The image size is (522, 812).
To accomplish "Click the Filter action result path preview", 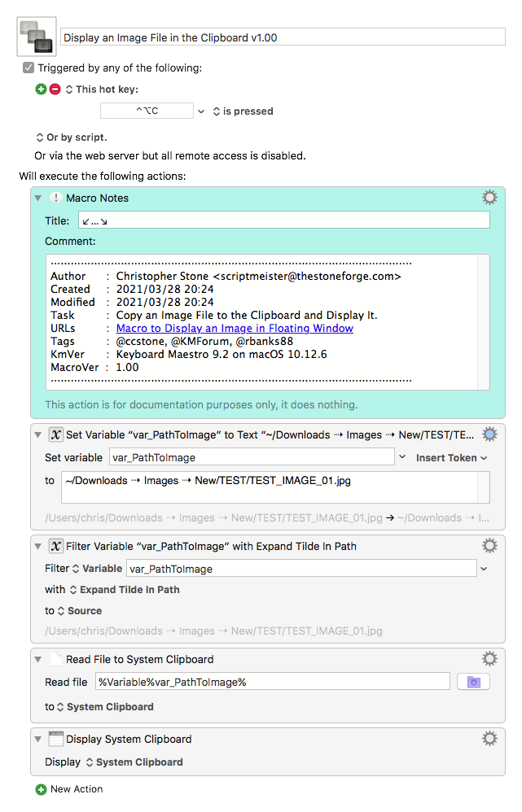I will point(213,631).
